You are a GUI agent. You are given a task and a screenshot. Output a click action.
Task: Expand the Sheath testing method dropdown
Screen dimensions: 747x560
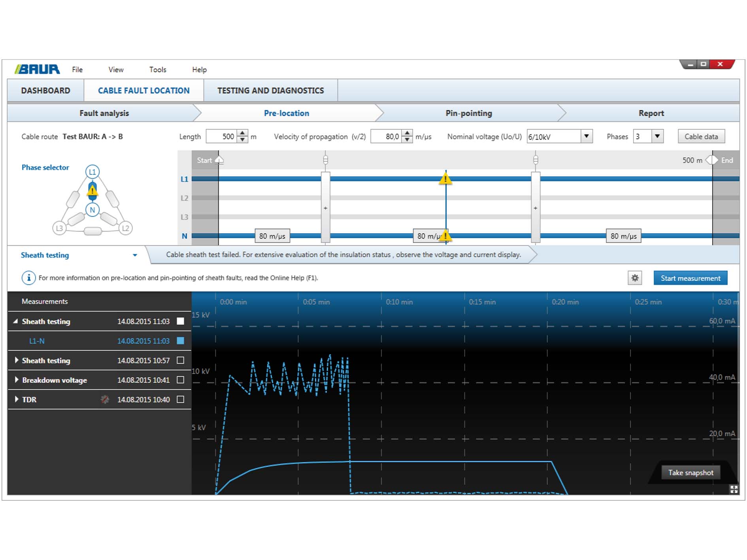(x=135, y=255)
